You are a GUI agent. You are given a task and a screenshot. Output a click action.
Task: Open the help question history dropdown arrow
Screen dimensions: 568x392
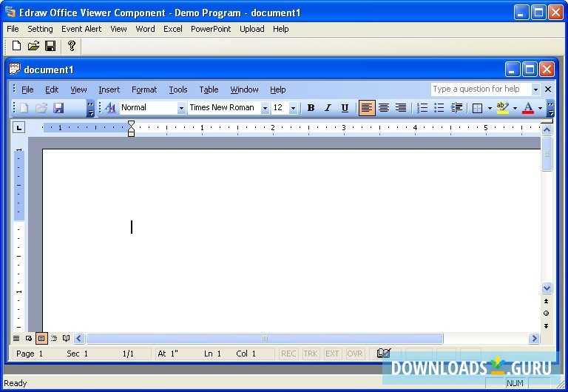click(535, 89)
